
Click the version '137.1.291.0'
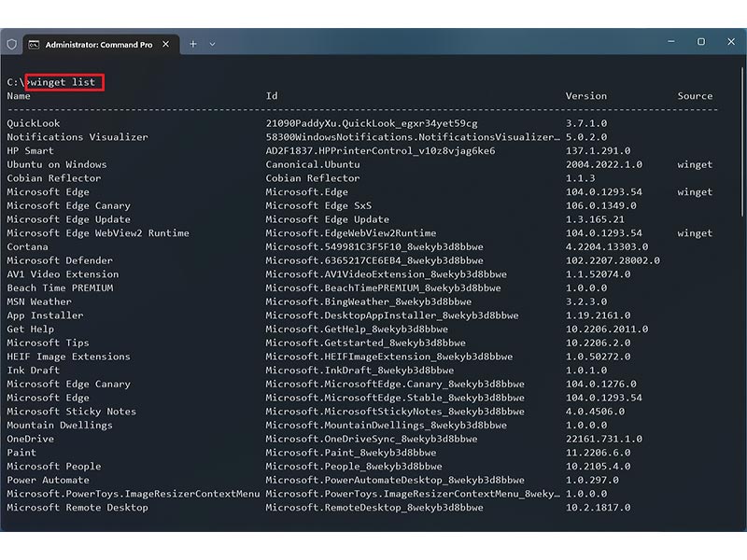[x=599, y=151]
